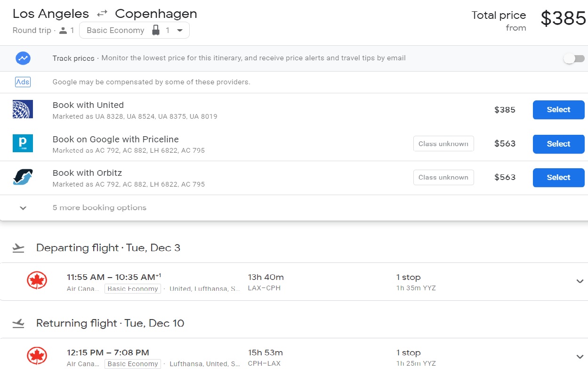Enable the Track prices toggle
The image size is (588, 369).
tap(574, 58)
